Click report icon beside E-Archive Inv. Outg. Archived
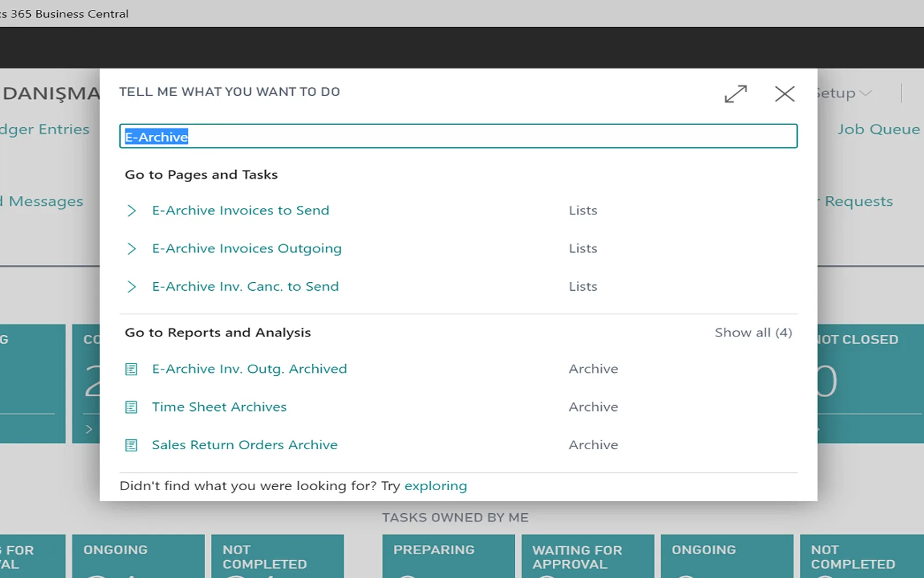924x578 pixels. point(132,369)
